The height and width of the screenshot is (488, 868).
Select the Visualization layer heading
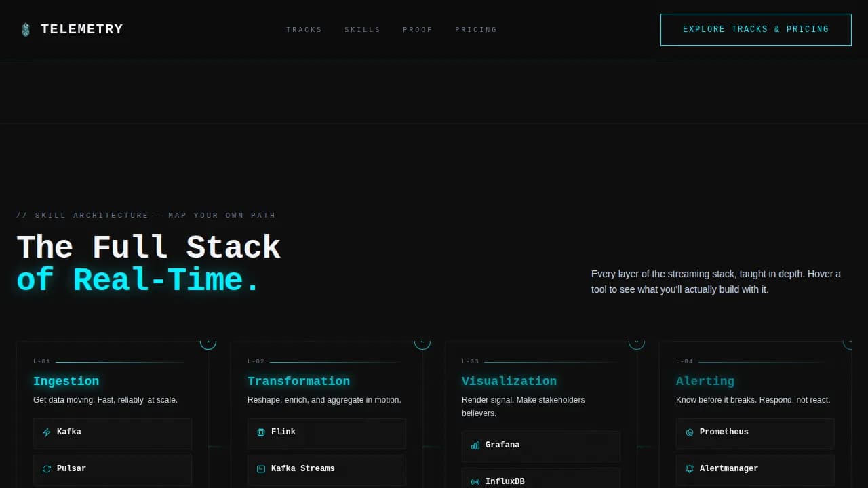(x=509, y=381)
